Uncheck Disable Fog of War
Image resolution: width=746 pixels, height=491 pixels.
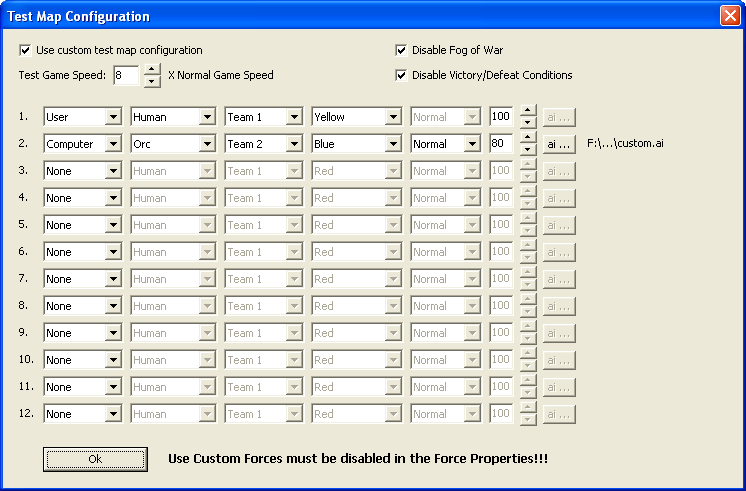pyautogui.click(x=402, y=50)
